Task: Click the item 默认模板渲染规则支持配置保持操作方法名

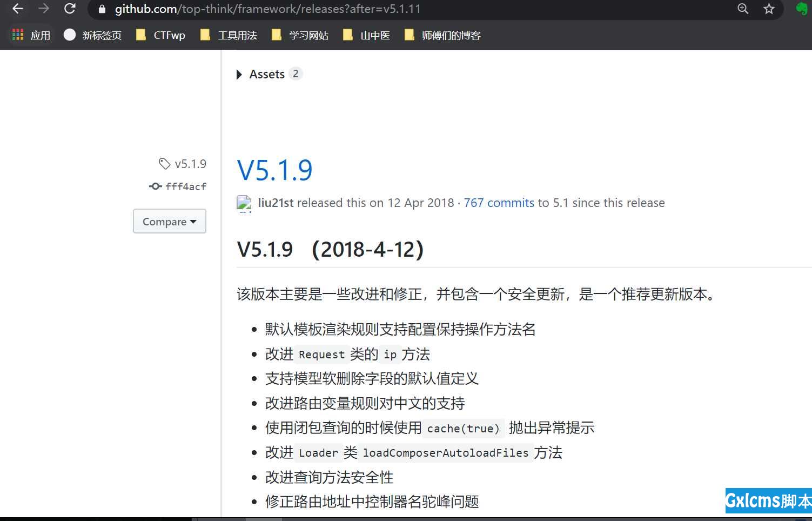Action: (400, 329)
